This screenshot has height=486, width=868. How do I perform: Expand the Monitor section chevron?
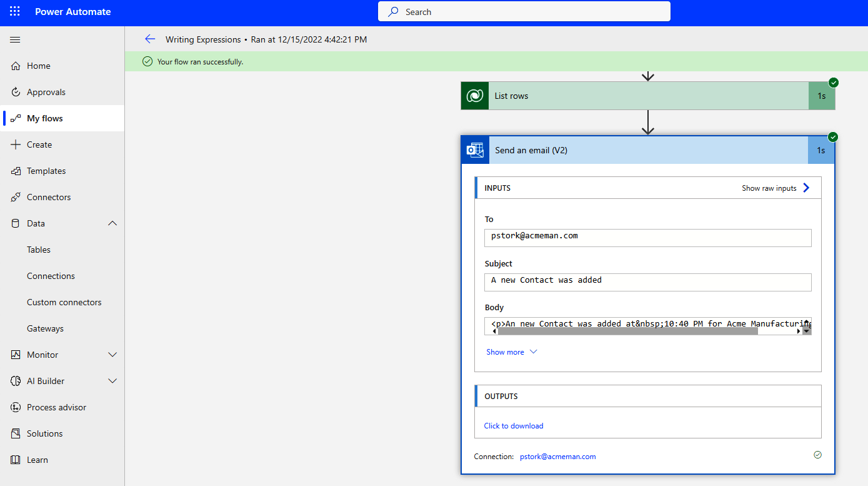[112, 355]
